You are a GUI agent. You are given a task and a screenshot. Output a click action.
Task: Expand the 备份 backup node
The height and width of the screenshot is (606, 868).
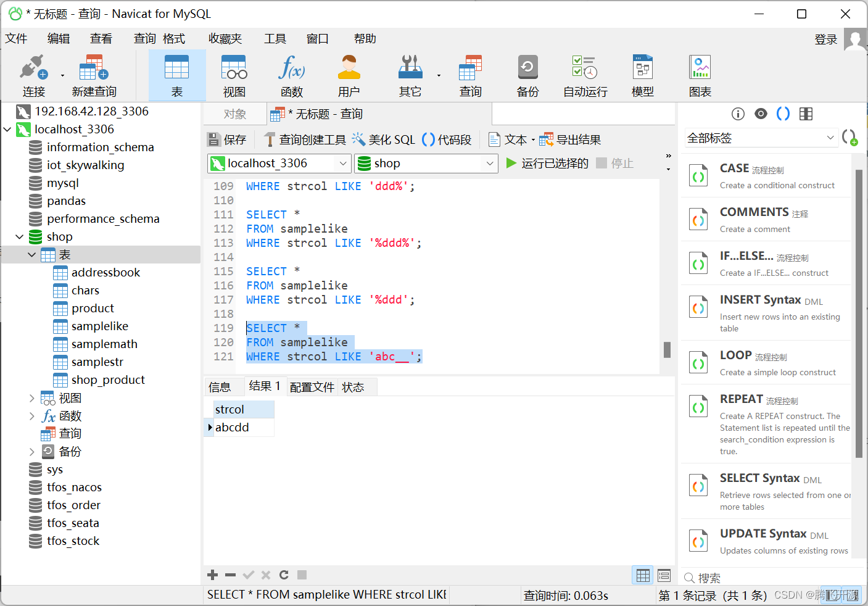(x=32, y=452)
